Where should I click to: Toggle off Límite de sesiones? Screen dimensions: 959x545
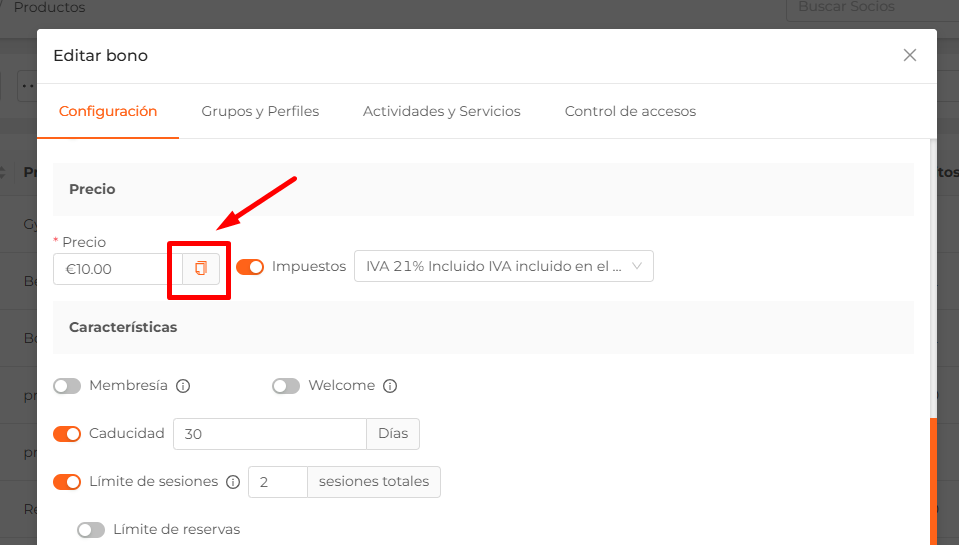click(67, 482)
